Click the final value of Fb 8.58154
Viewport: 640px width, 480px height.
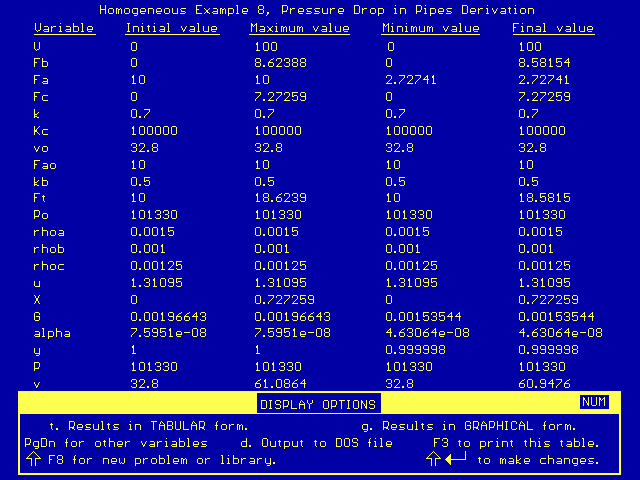pos(544,63)
